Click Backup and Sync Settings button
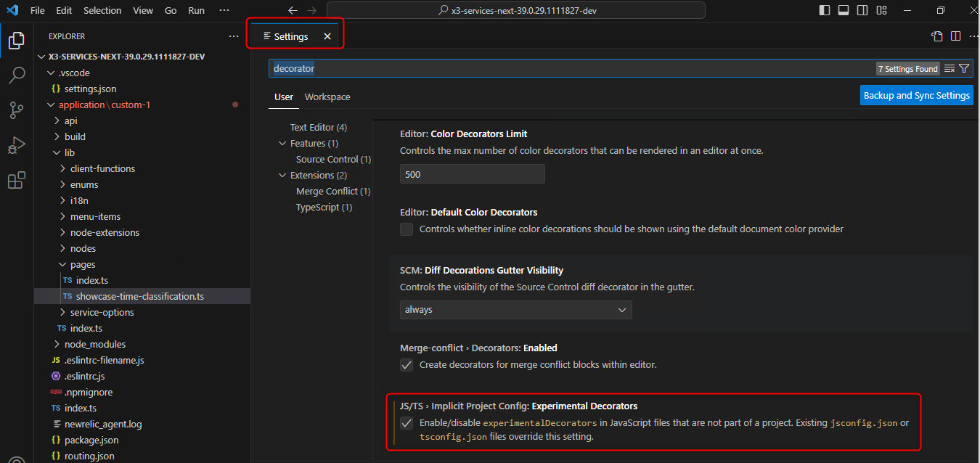 (916, 95)
